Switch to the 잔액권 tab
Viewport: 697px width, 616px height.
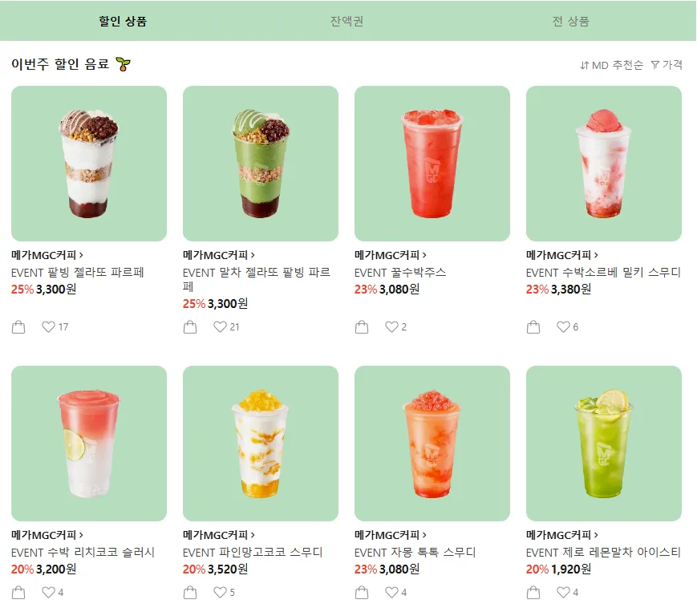346,21
